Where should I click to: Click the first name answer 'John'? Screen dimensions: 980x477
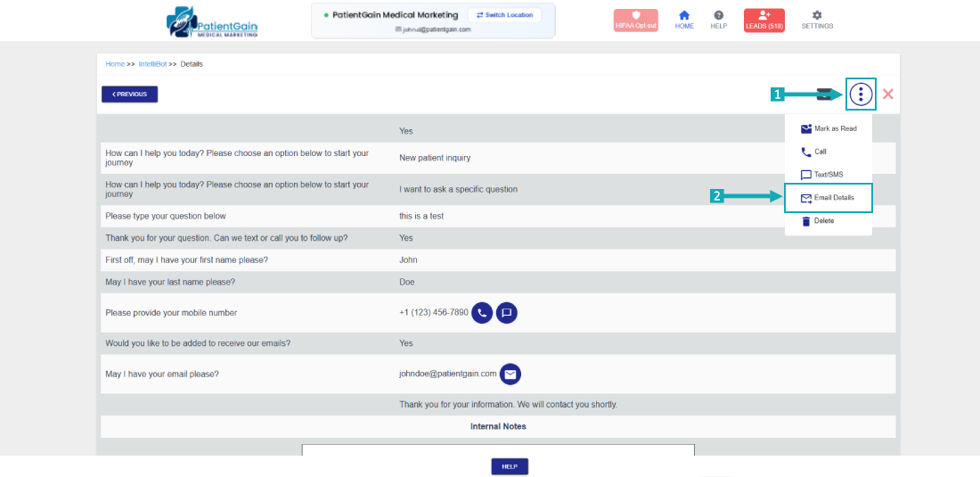[x=408, y=260]
